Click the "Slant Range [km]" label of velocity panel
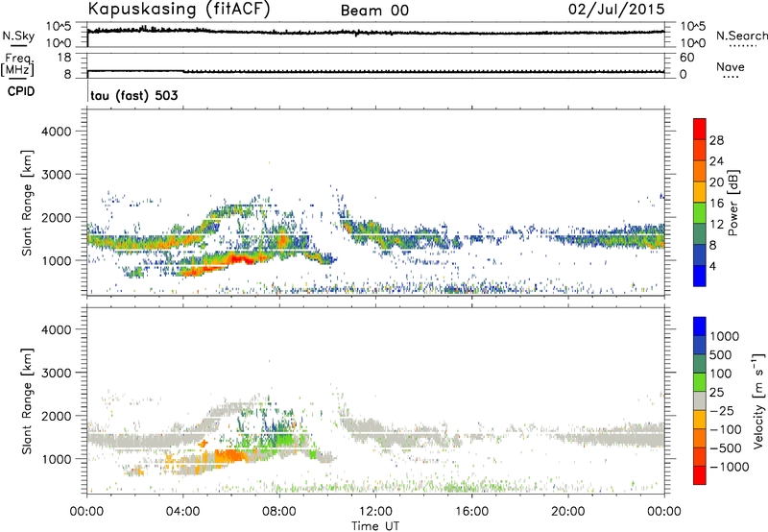The width and height of the screenshot is (768, 532). pyautogui.click(x=27, y=401)
